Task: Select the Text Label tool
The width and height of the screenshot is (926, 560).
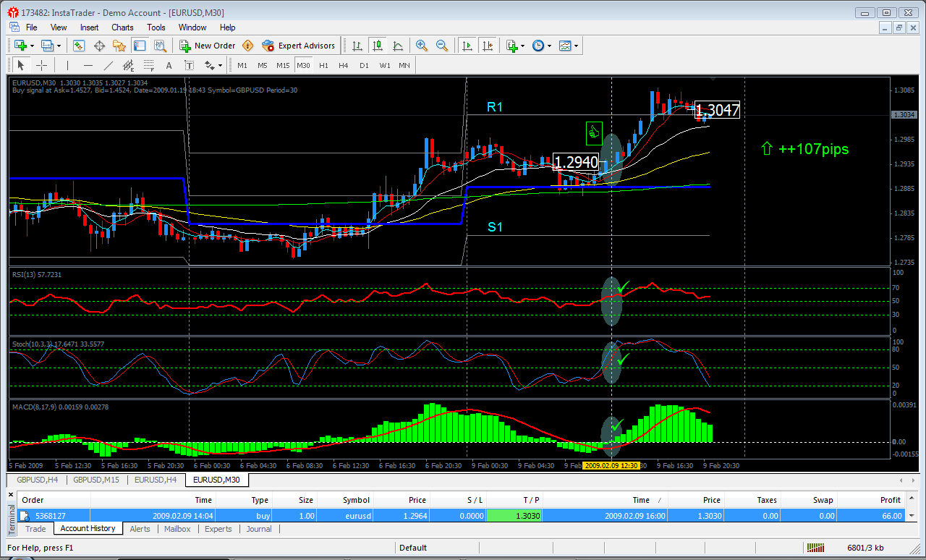Action: [190, 65]
